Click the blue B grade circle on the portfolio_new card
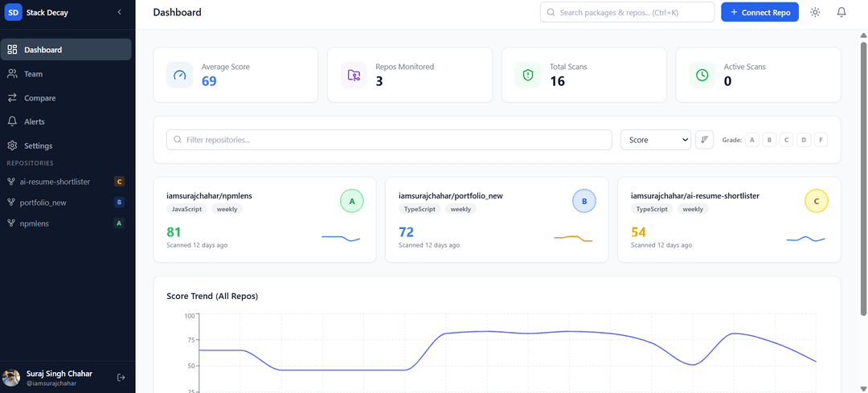This screenshot has width=868, height=393. click(584, 202)
